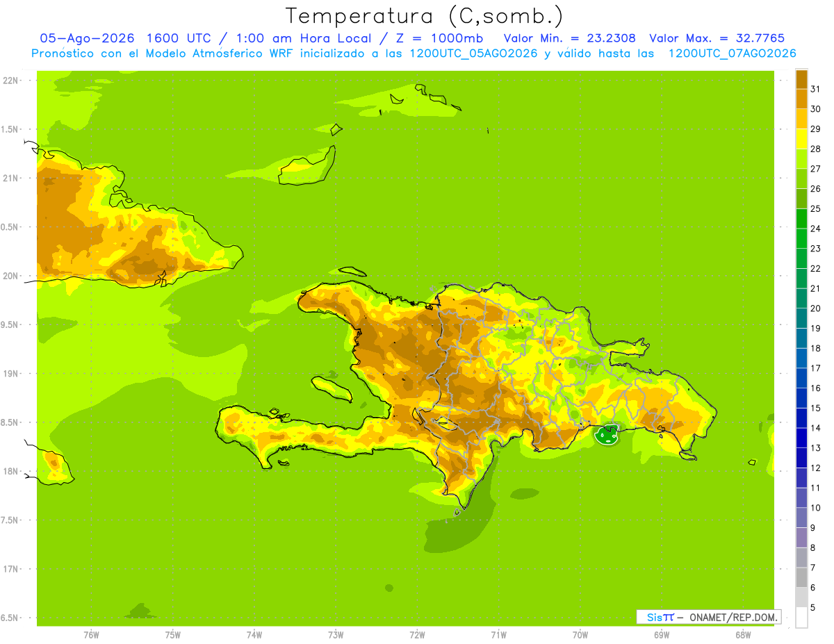This screenshot has width=834, height=644.
Task: Click the latitude axis label "20N"
Action: click(x=10, y=276)
